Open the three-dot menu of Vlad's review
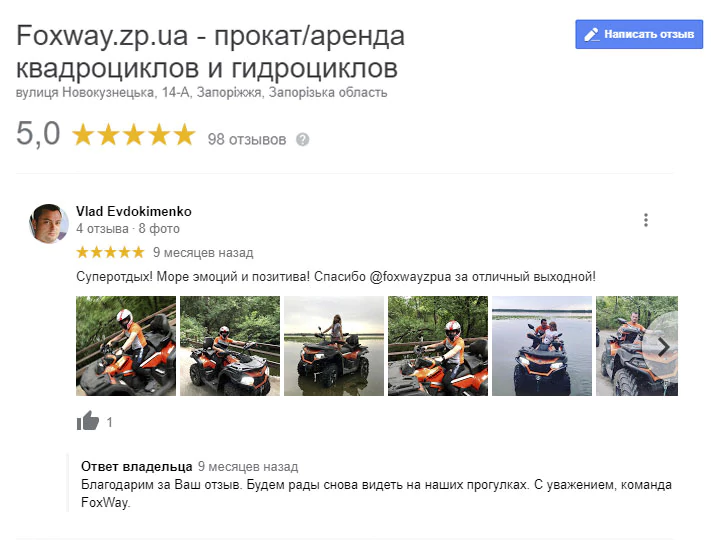 tap(646, 220)
